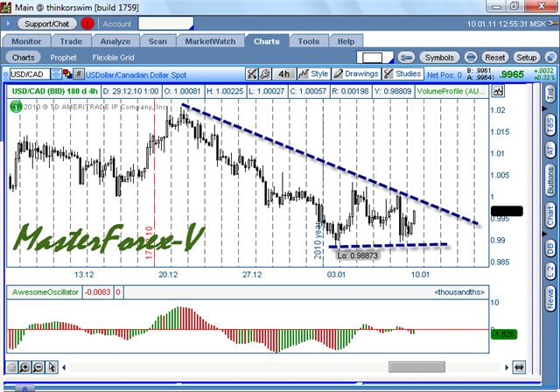The height and width of the screenshot is (392, 560).
Task: Select the Flexible Grid sub-tab
Action: [113, 58]
